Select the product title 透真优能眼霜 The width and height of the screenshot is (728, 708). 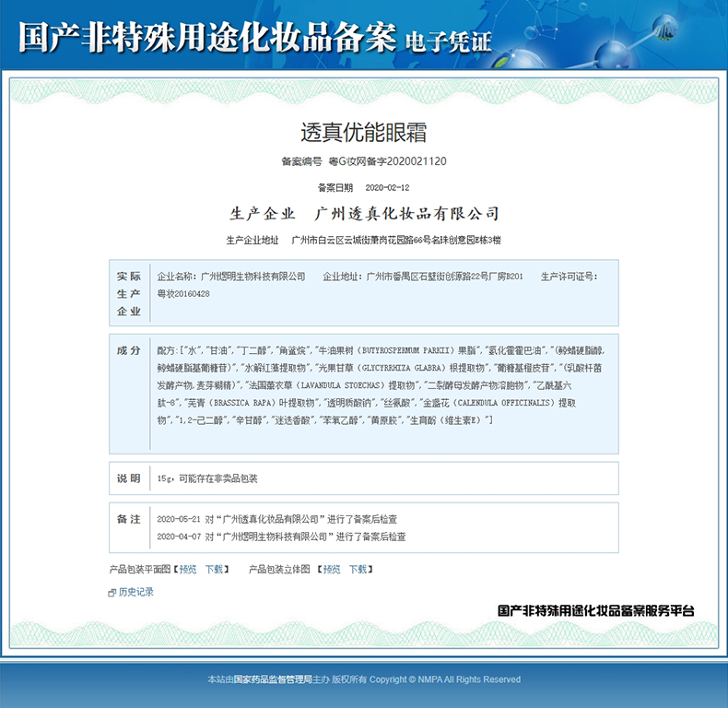point(363,133)
